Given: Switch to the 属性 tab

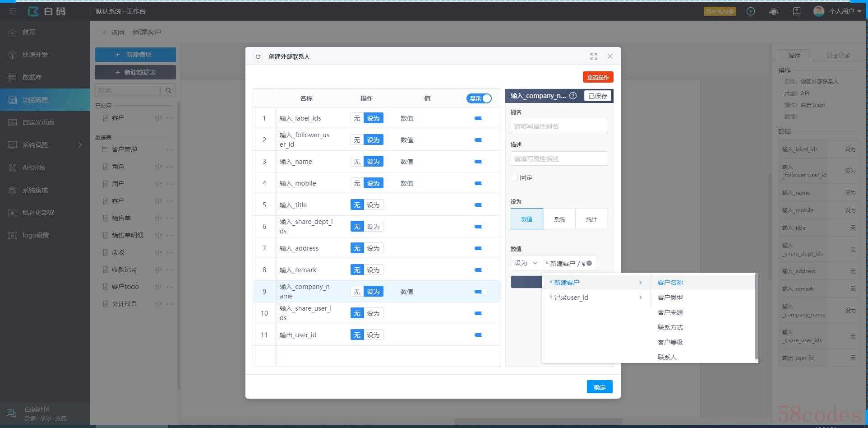Looking at the screenshot, I should pos(794,56).
